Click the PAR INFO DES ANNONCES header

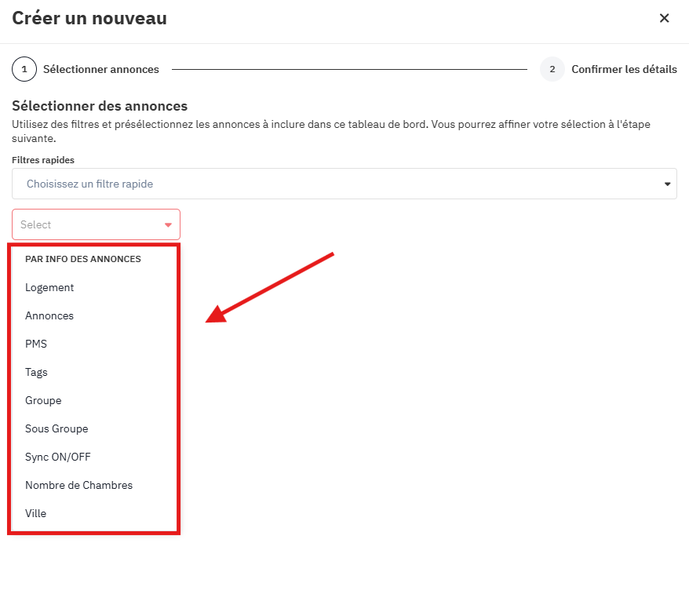(x=82, y=259)
